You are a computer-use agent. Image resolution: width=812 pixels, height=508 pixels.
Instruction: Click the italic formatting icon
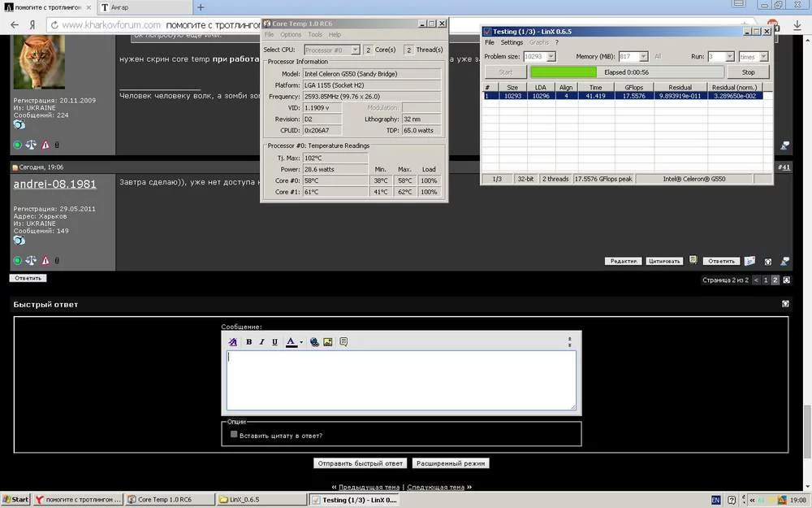coord(261,342)
